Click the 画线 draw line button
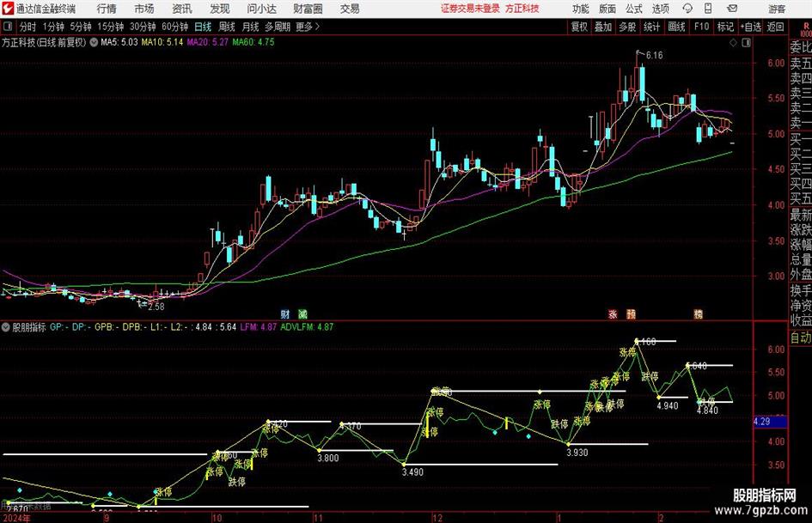Image resolution: width=812 pixels, height=523 pixels. [x=676, y=27]
